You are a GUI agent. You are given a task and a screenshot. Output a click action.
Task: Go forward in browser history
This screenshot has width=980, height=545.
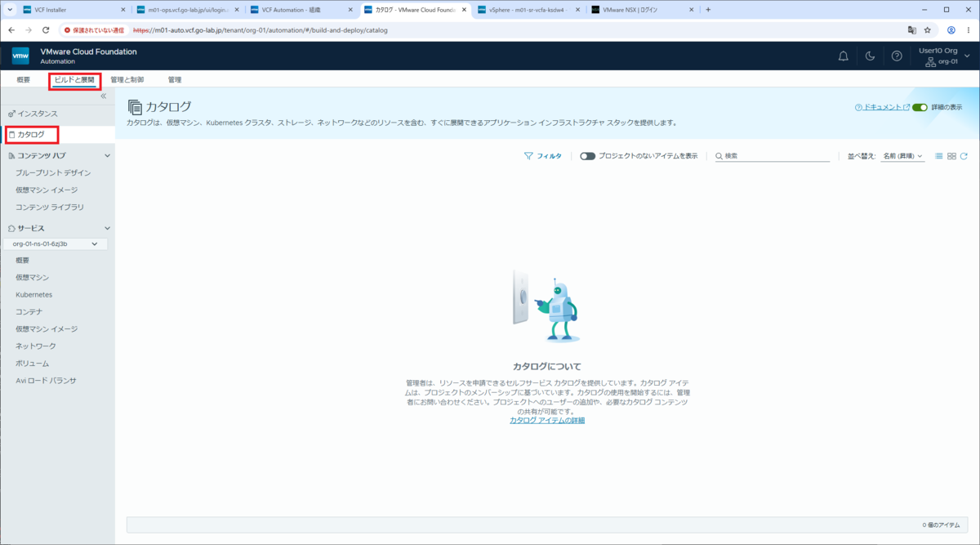point(29,29)
